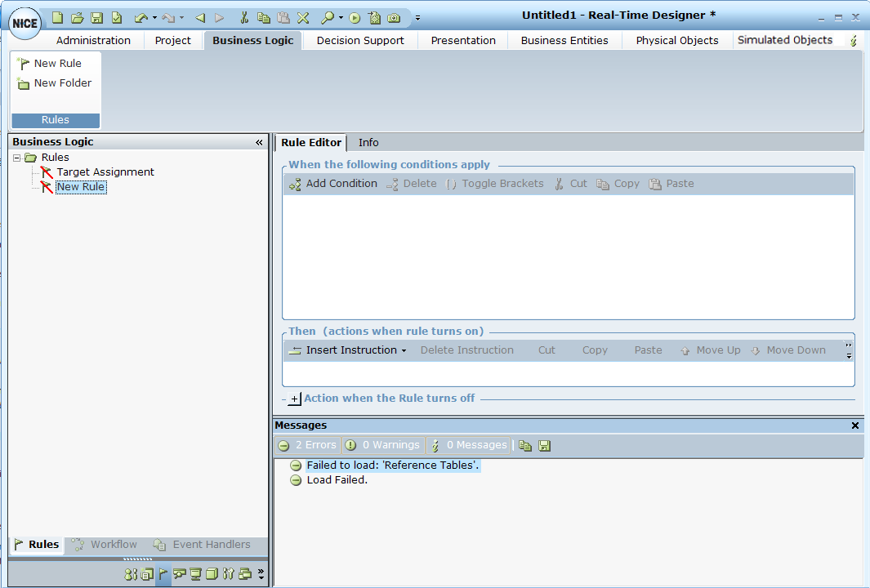Open a project with the folder icon
This screenshot has width=870, height=588.
tap(78, 17)
